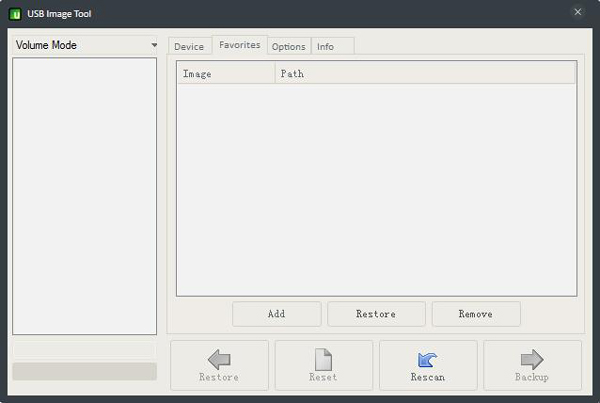This screenshot has width=600, height=403.
Task: Remove the selected favorite
Action: pos(476,314)
